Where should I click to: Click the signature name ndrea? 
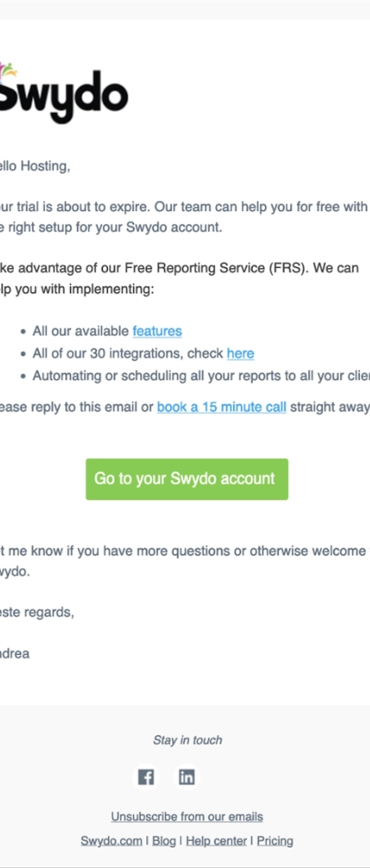click(15, 653)
